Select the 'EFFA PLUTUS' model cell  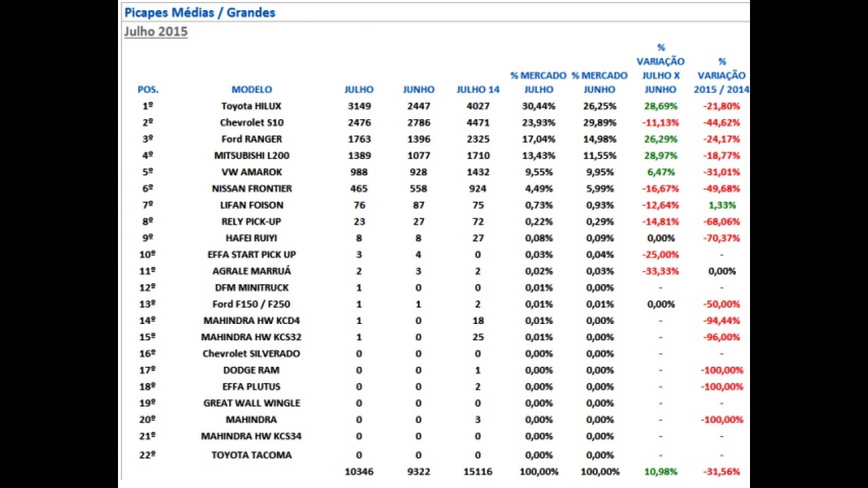(x=252, y=386)
